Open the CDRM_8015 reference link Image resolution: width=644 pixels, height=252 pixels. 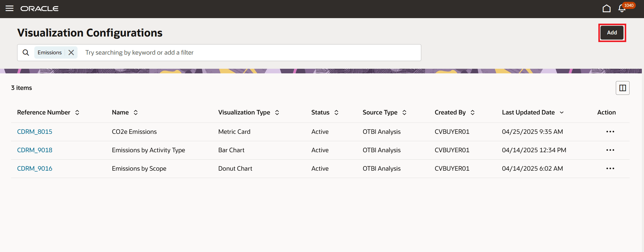(x=35, y=132)
